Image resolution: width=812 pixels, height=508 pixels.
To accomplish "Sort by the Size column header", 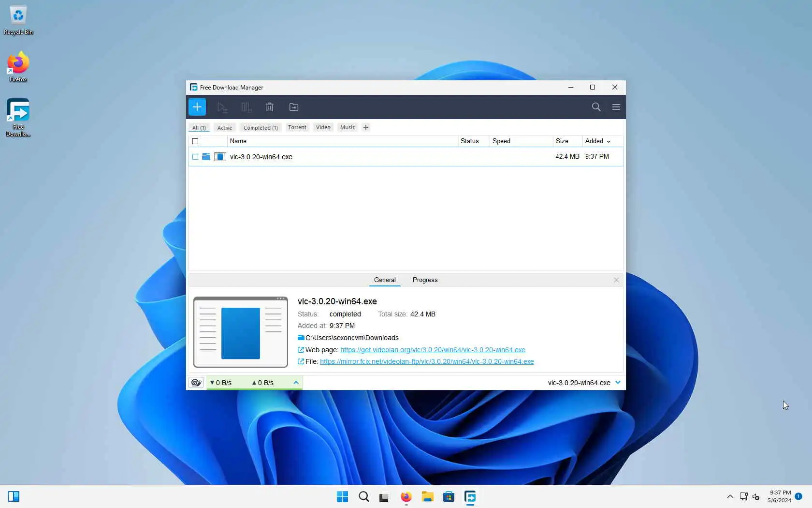I will (567, 141).
